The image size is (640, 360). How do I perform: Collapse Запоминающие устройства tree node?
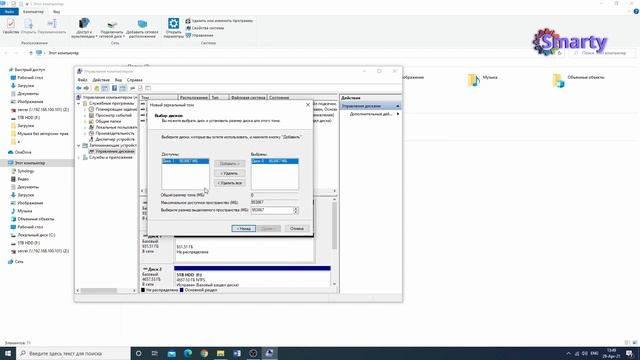(79, 145)
